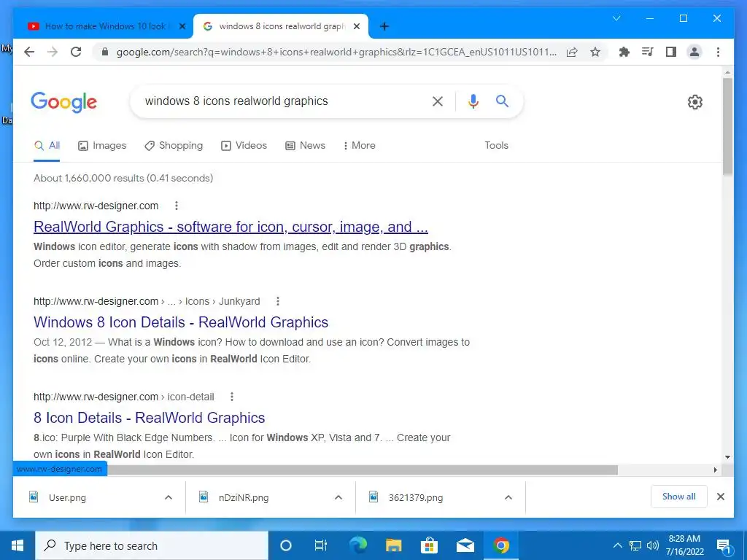Open search Tools
This screenshot has height=560, width=747.
[496, 146]
